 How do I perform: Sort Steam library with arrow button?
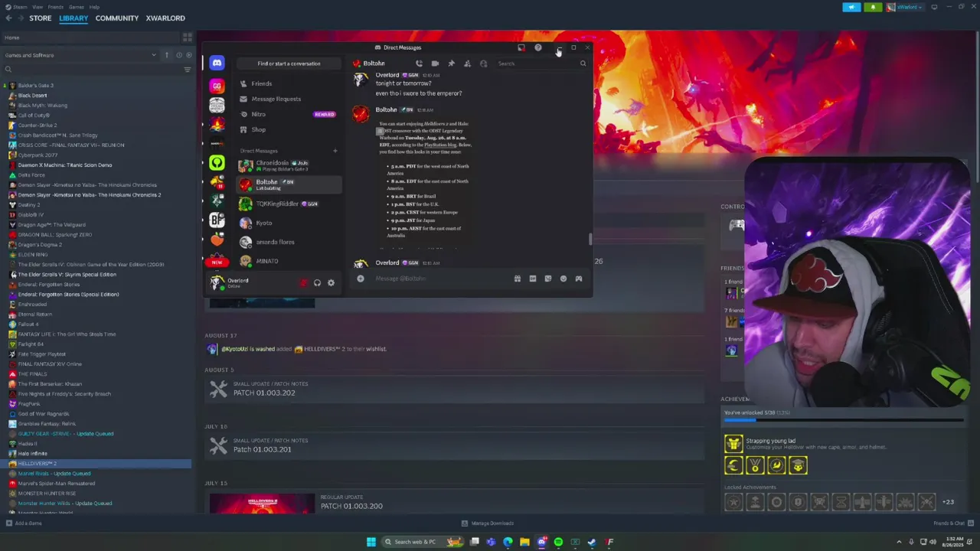[x=166, y=55]
